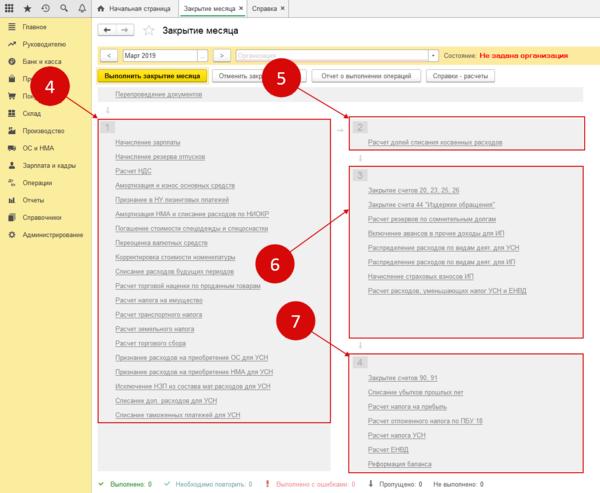Viewport: 600px width, 493px height.
Task: Open Notifications bell icon
Action: (82, 8)
